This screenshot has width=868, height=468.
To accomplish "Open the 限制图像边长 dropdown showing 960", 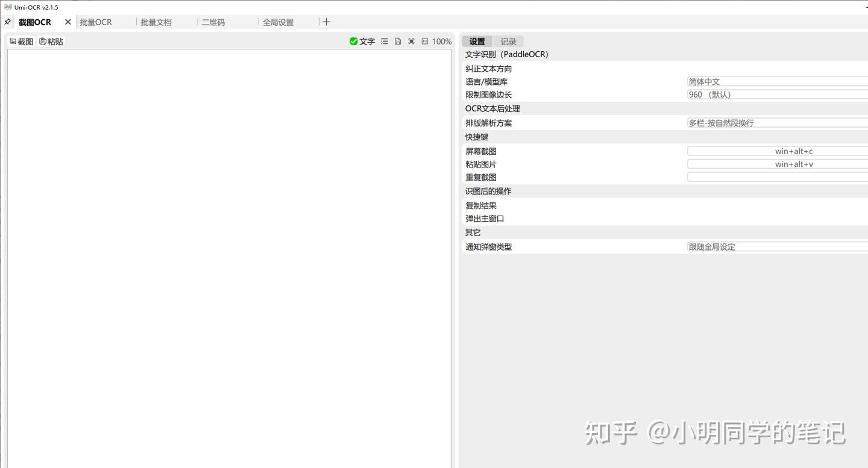I will (x=778, y=95).
